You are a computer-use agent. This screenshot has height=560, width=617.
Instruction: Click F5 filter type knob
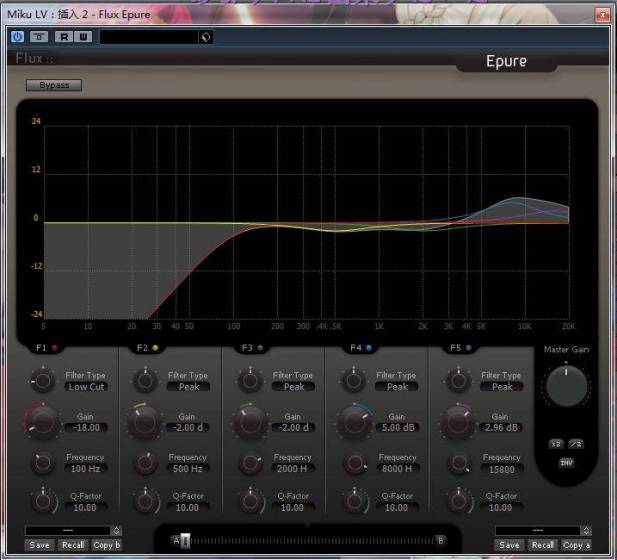(x=458, y=381)
